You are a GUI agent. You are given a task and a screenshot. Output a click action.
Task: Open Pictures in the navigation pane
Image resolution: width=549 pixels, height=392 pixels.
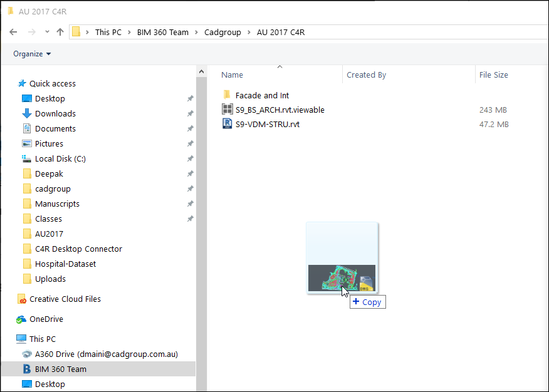49,144
